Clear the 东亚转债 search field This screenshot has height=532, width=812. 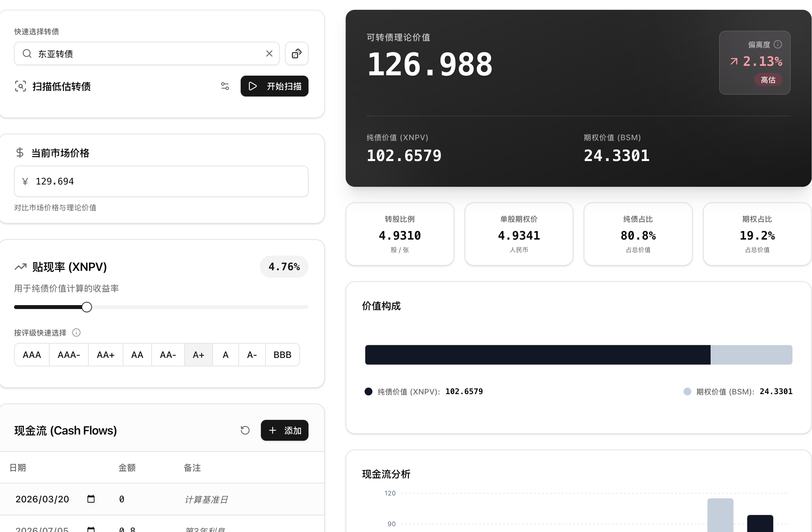pos(269,53)
